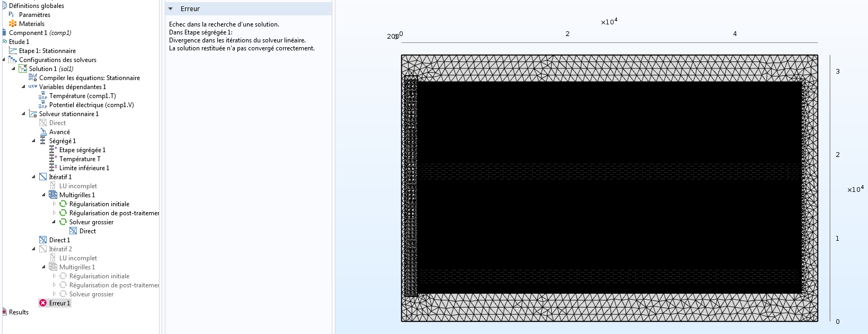868x334 pixels.
Task: Select Compiler les équations icon
Action: pos(33,78)
